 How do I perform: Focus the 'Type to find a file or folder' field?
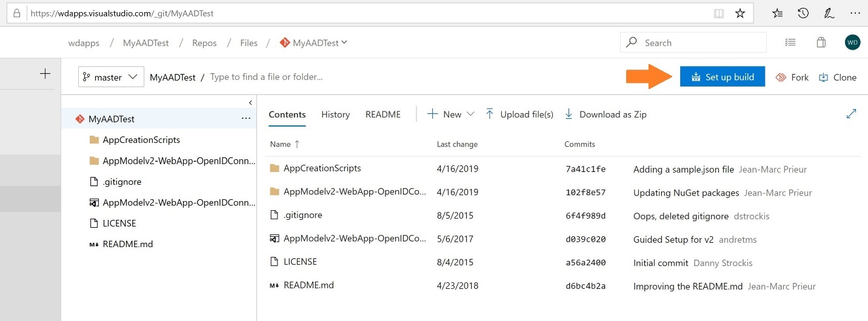(x=266, y=77)
